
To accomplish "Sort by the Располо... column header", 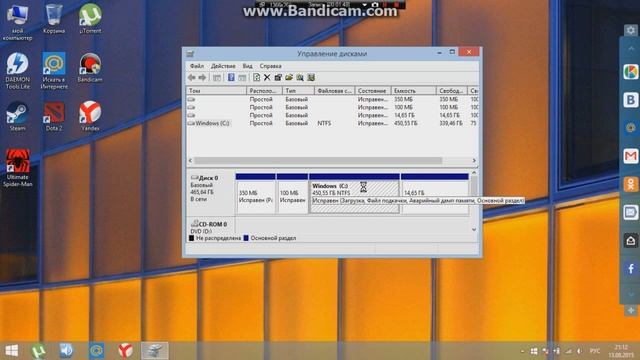I will [264, 91].
